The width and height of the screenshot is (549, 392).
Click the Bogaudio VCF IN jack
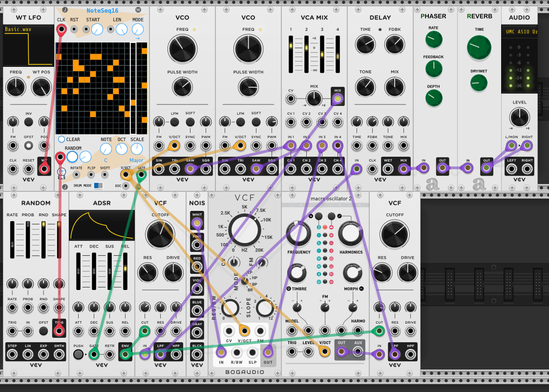point(221,352)
